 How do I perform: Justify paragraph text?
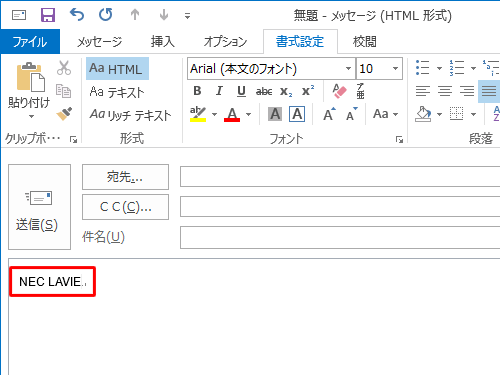[489, 91]
